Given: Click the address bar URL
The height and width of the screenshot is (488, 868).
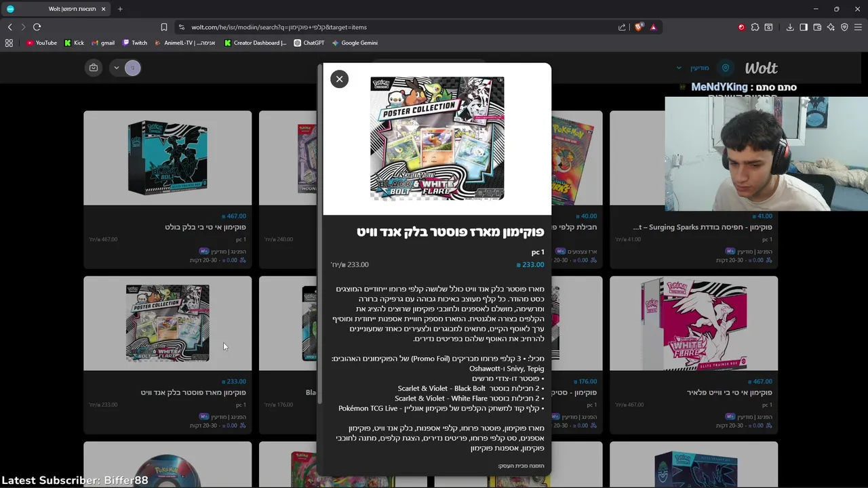Looking at the screenshot, I should (279, 27).
